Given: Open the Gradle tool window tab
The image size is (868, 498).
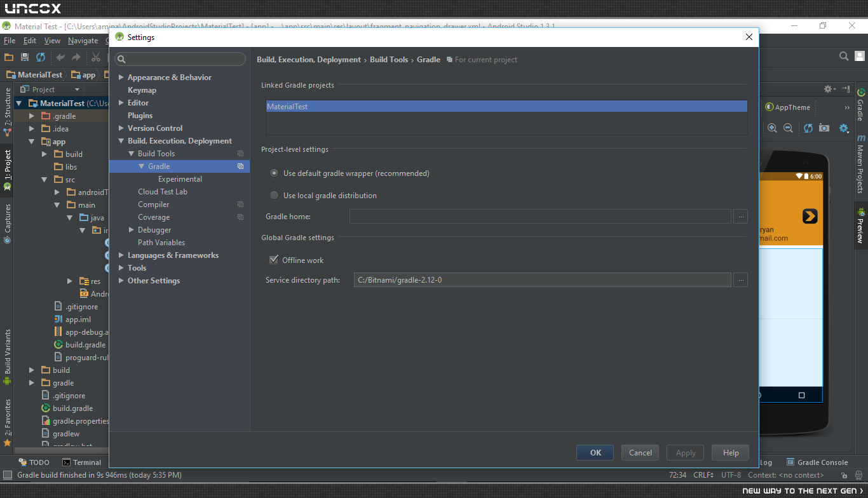Looking at the screenshot, I should click(x=861, y=105).
